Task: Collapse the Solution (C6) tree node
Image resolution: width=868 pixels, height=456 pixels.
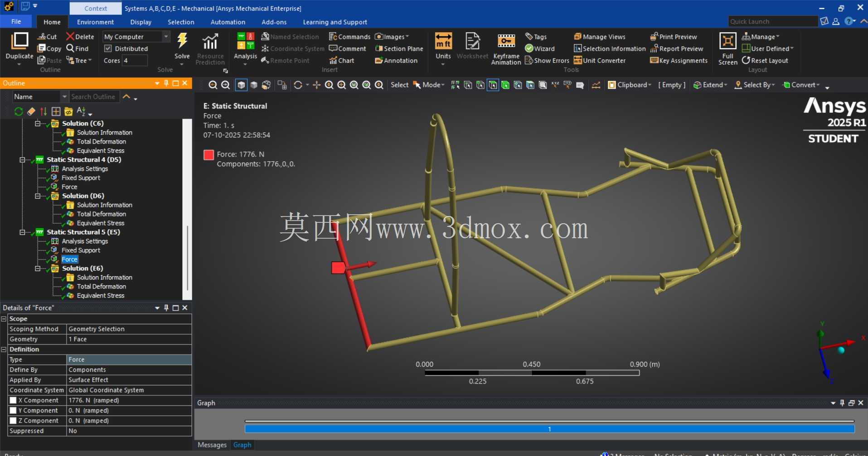Action: point(38,123)
